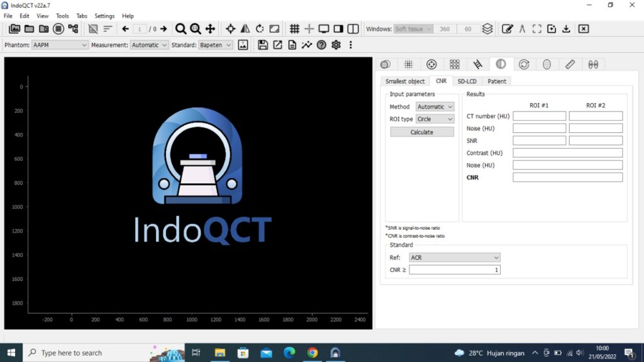This screenshot has height=362, width=644.
Task: Open File Explorer from the taskbar
Action: 219,353
